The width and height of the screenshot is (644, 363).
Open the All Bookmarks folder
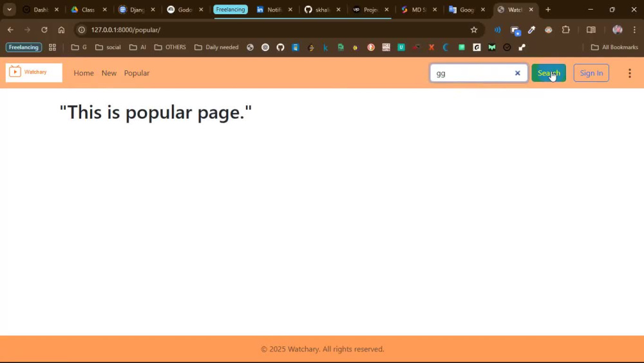(x=614, y=47)
